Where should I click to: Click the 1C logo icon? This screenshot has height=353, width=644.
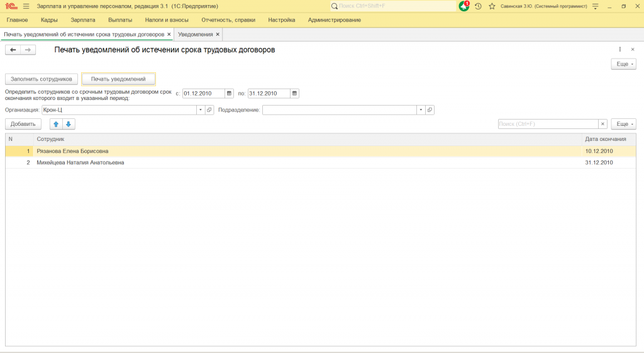[x=11, y=6]
